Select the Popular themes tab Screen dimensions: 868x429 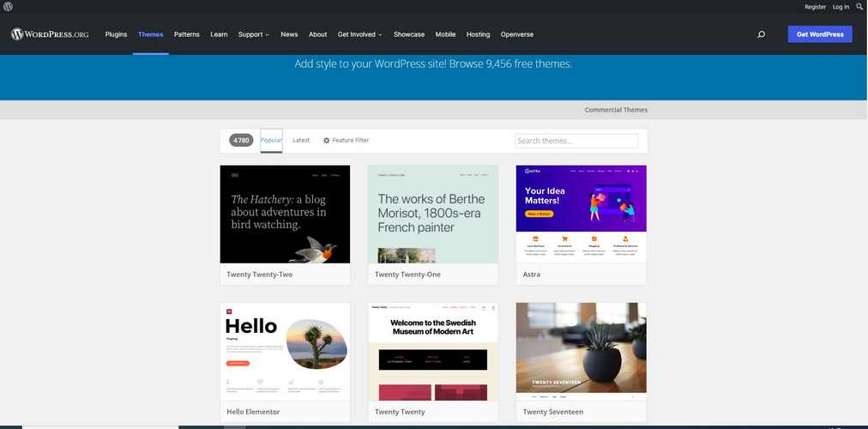click(x=271, y=141)
